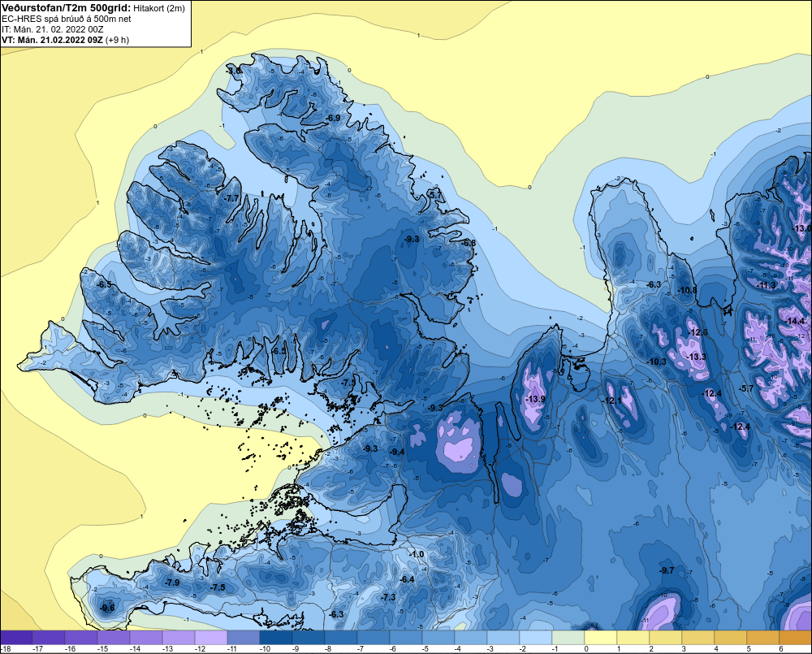Screen dimensions: 812x654
Task: Click the legend tick label -18
Action: pos(6,649)
